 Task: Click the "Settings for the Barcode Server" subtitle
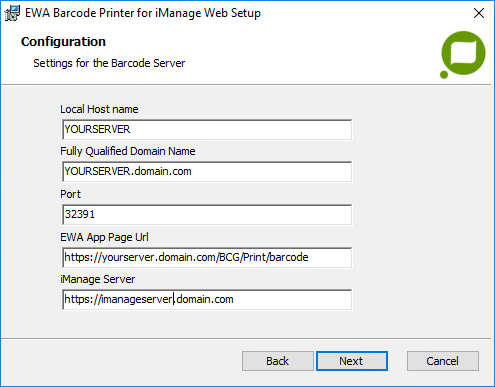point(109,63)
